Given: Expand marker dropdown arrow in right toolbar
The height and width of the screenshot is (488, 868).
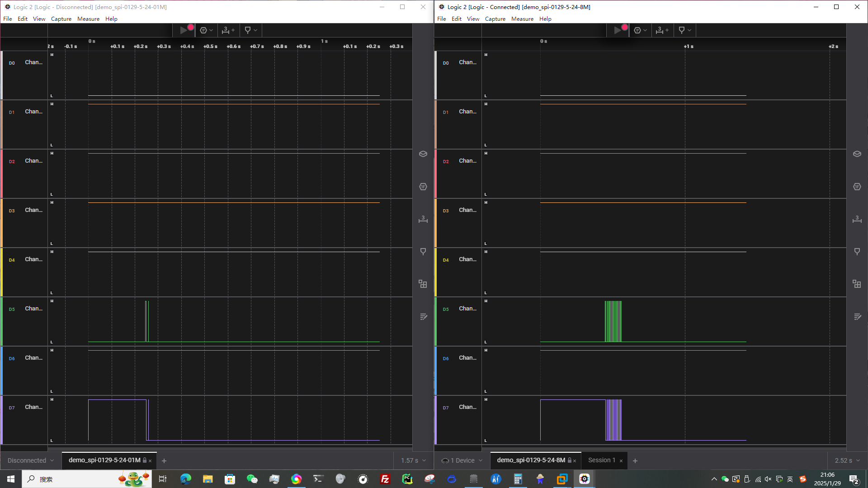Looking at the screenshot, I should click(x=689, y=30).
